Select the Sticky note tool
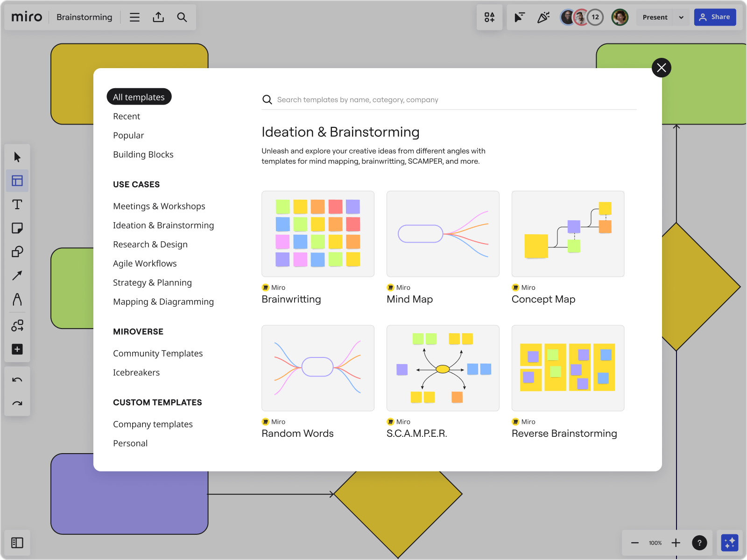 [x=17, y=228]
